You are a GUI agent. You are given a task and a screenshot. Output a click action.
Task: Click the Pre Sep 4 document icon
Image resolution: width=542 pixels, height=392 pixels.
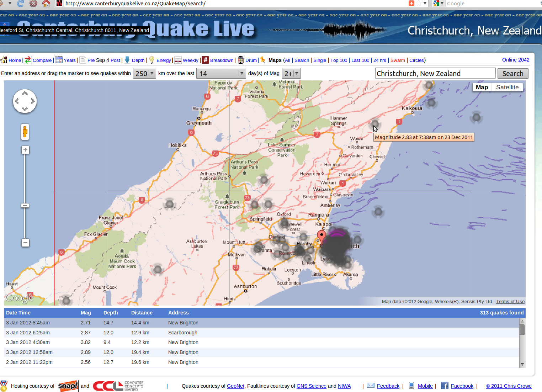pos(83,60)
